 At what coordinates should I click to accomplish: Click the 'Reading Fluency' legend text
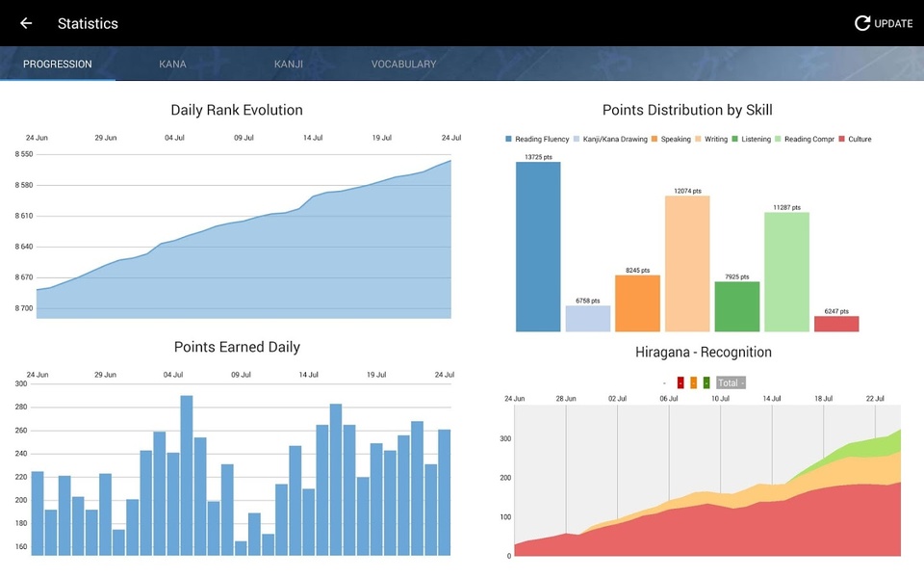click(x=542, y=139)
